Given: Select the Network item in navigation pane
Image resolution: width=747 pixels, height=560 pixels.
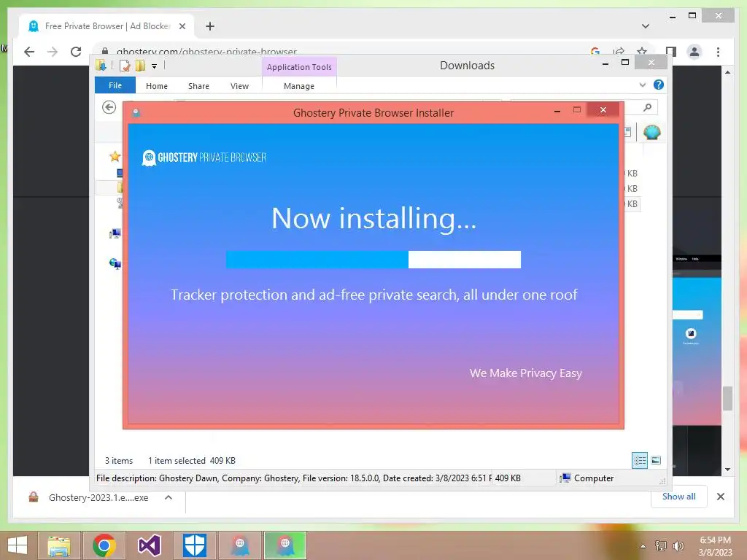Looking at the screenshot, I should (115, 263).
